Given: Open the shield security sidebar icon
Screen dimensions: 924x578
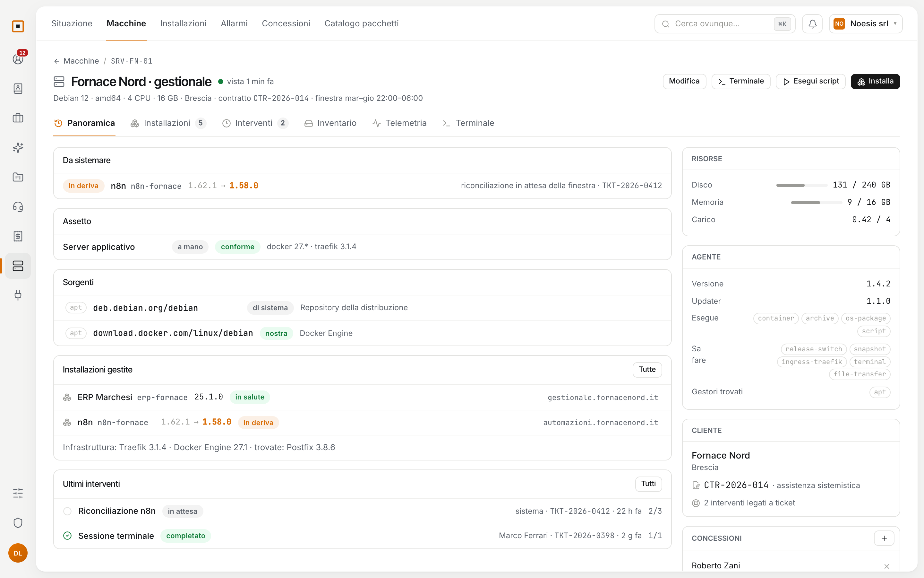Looking at the screenshot, I should [18, 522].
